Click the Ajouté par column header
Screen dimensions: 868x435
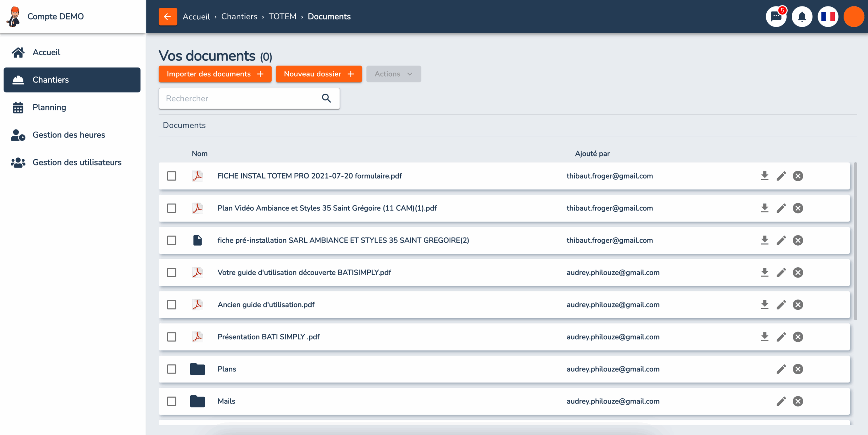click(592, 154)
